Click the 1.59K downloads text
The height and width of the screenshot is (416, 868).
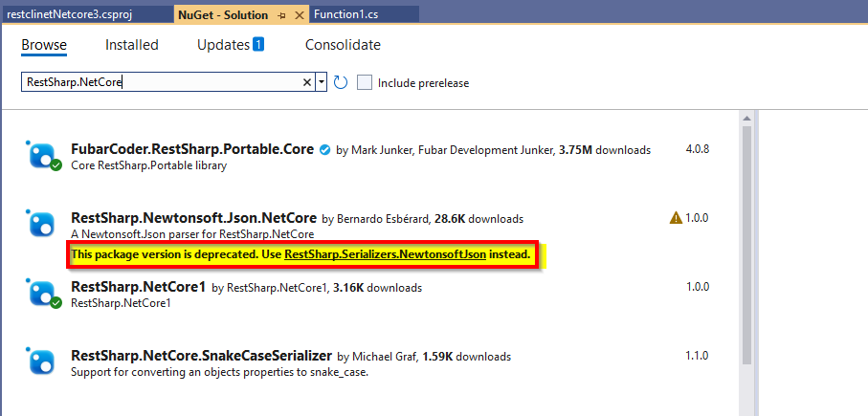[467, 357]
